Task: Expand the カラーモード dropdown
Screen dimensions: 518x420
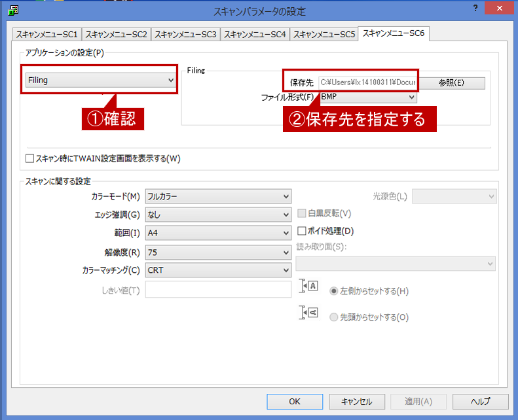Action: pos(218,196)
